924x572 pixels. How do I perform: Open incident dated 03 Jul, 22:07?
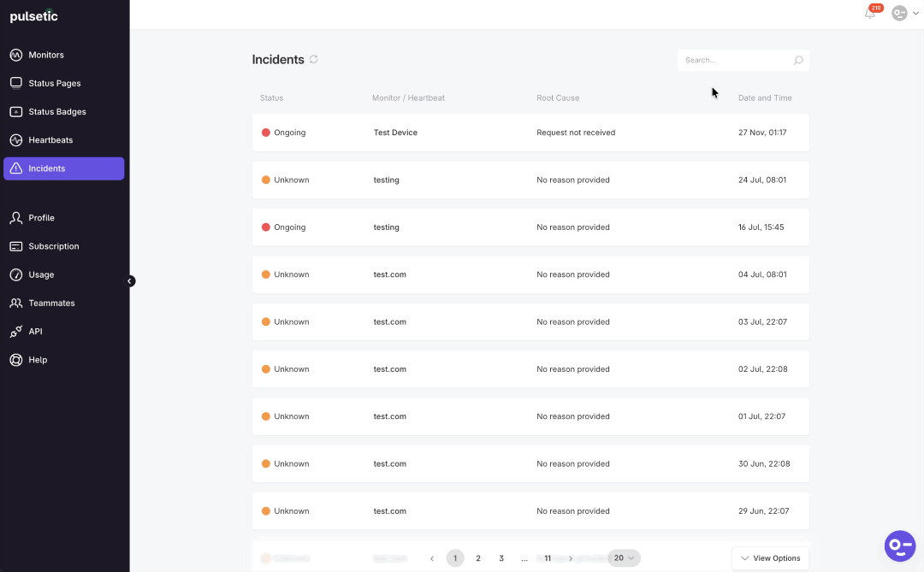tap(530, 321)
